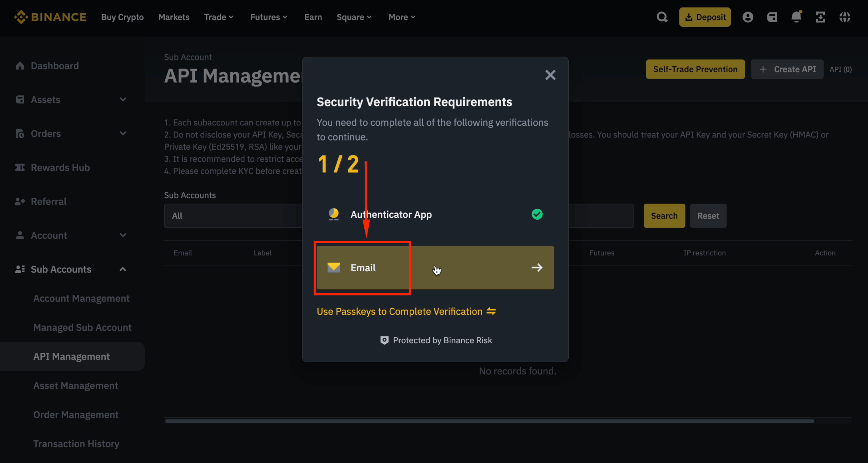Open the search icon in top bar
Image resolution: width=868 pixels, height=463 pixels.
coord(662,17)
